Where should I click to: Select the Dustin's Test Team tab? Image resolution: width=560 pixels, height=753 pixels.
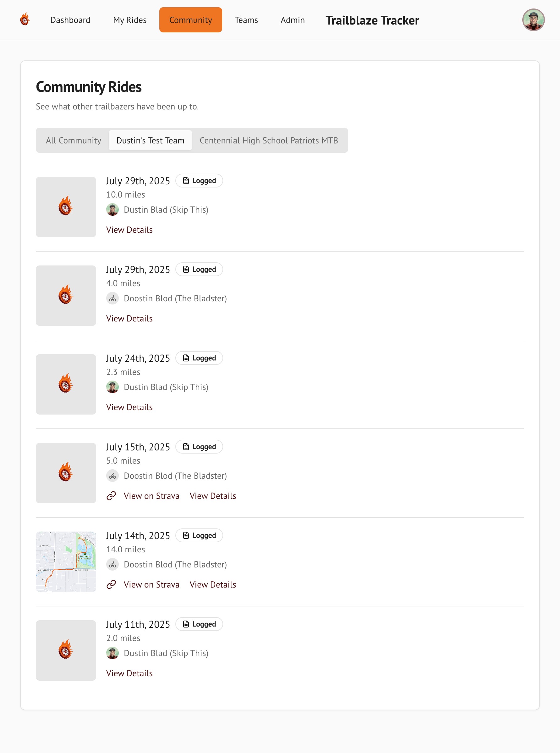[150, 140]
